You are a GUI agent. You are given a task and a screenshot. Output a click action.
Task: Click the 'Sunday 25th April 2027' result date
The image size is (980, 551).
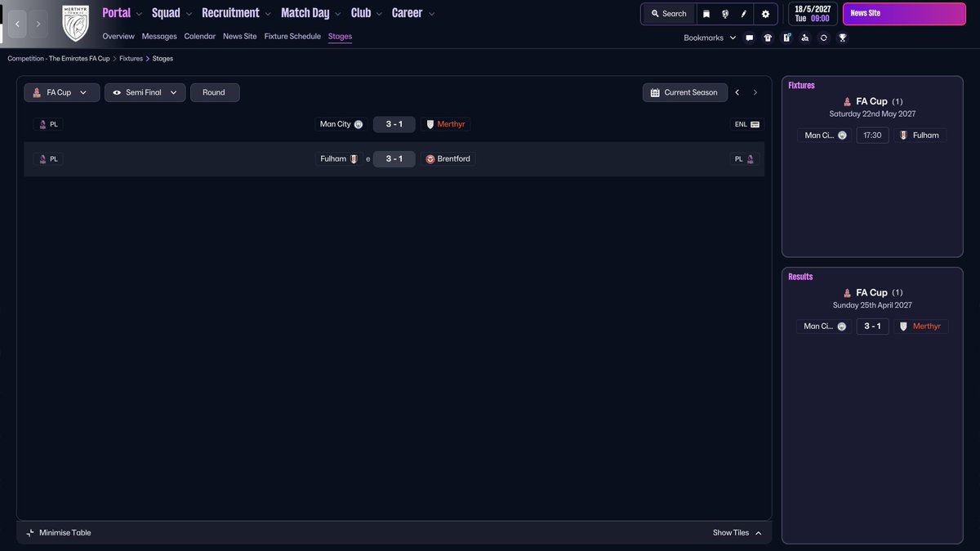pos(872,305)
